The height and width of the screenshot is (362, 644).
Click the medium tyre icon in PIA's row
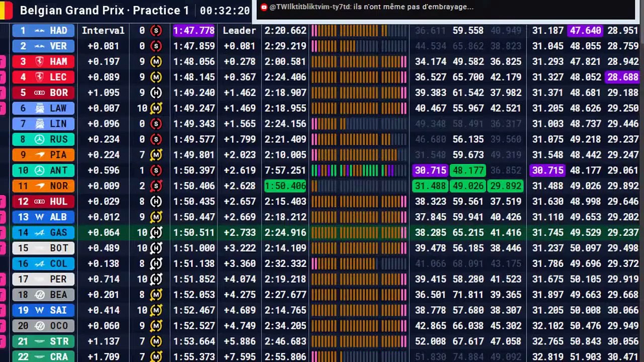click(156, 155)
